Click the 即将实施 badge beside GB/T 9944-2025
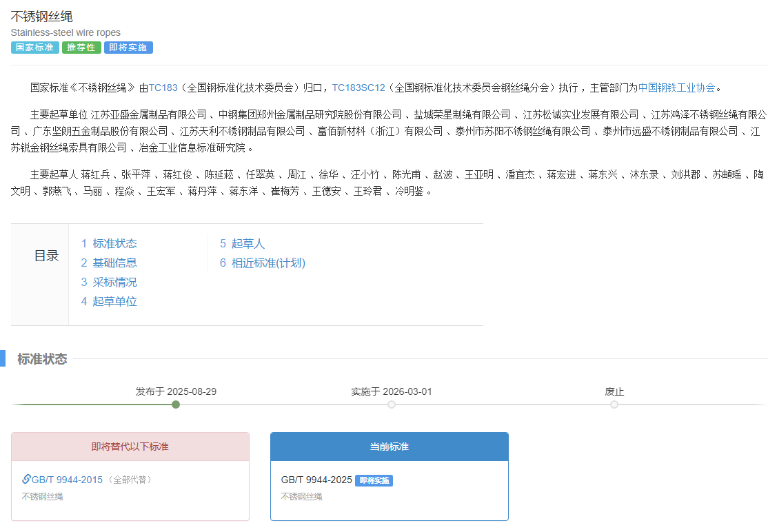 tap(374, 480)
